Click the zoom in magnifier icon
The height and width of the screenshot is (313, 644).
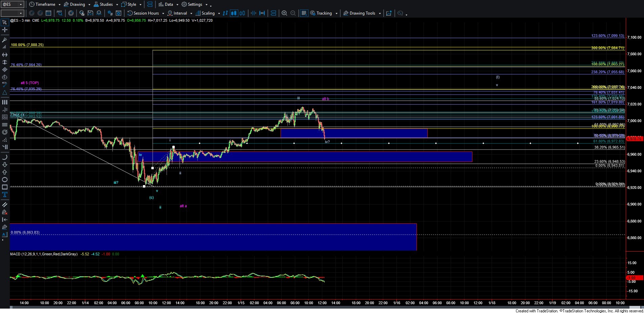point(284,13)
